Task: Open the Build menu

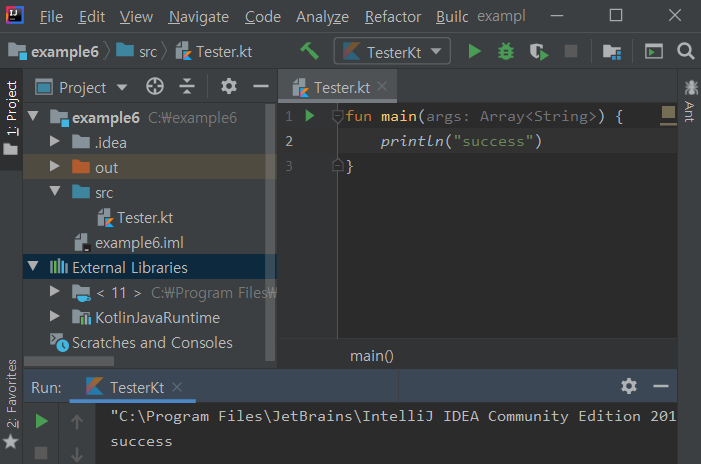Action: click(452, 17)
